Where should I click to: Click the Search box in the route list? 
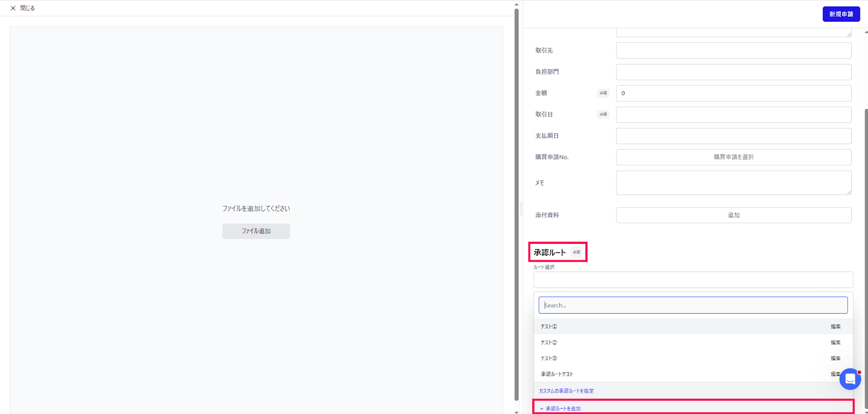click(x=693, y=305)
